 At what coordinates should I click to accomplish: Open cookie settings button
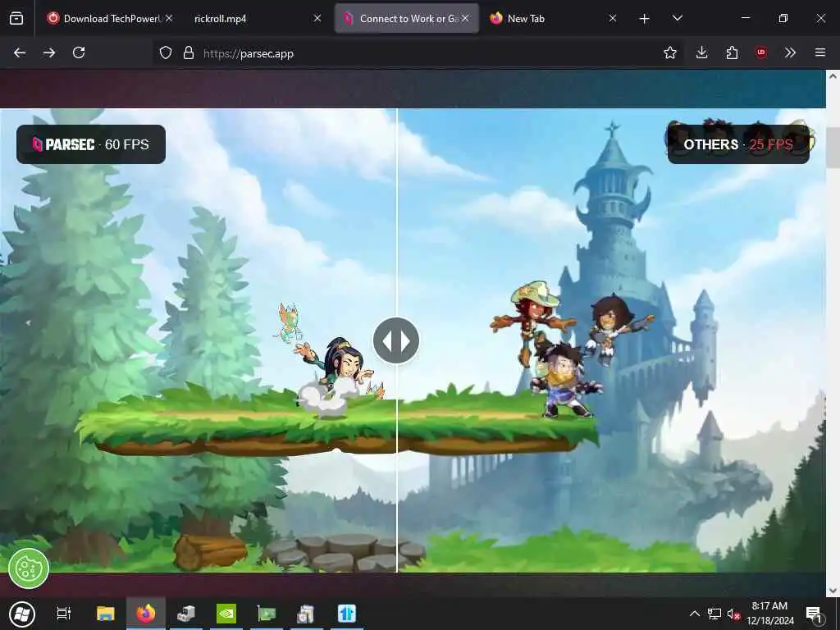(29, 568)
